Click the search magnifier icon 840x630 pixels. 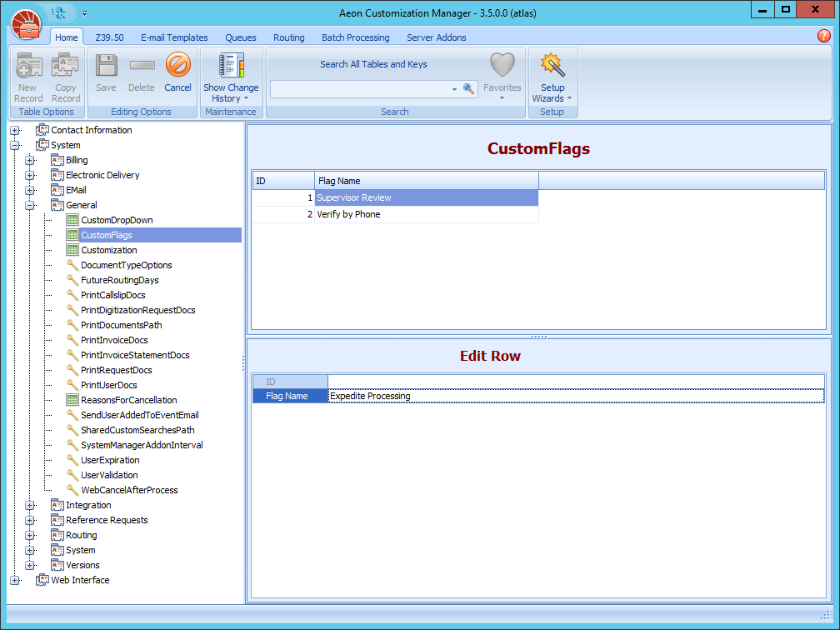click(x=468, y=88)
